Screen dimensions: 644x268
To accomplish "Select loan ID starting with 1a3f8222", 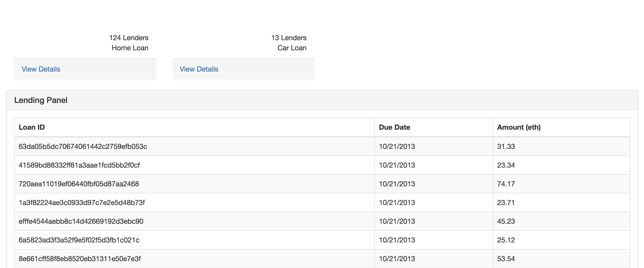I will coord(82,203).
